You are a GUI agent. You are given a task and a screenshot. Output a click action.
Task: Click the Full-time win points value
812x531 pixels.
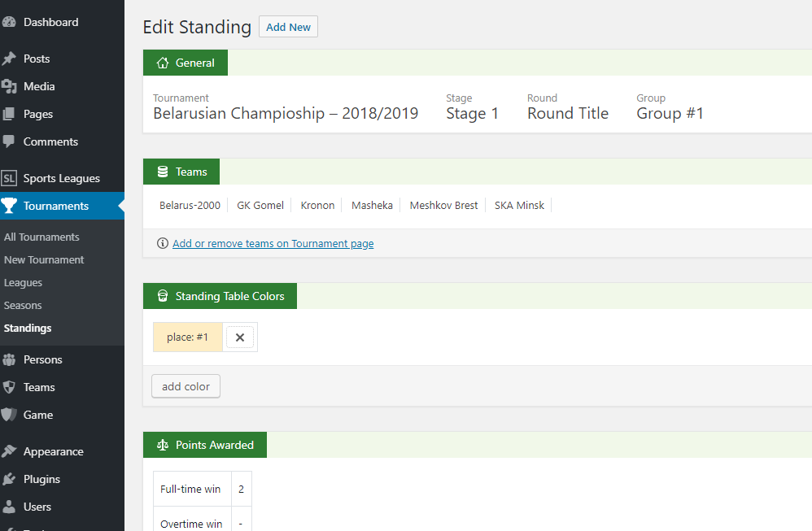click(x=241, y=490)
